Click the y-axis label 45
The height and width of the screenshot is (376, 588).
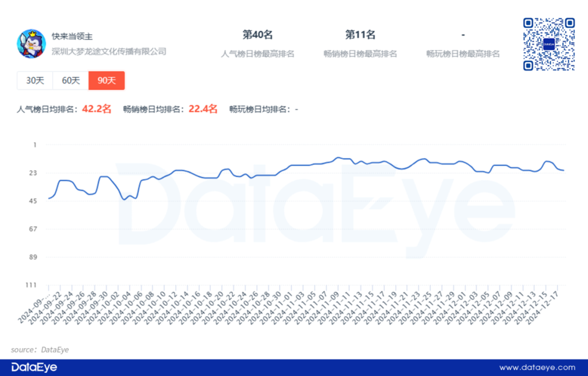(x=33, y=201)
